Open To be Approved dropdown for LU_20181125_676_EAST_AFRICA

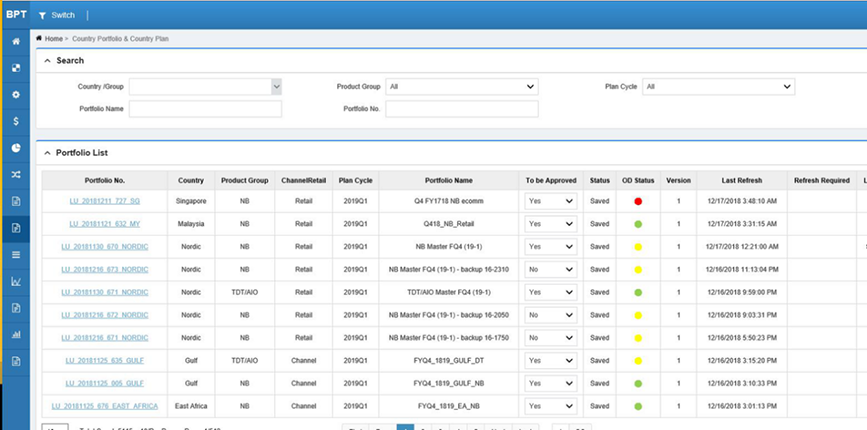coord(551,406)
